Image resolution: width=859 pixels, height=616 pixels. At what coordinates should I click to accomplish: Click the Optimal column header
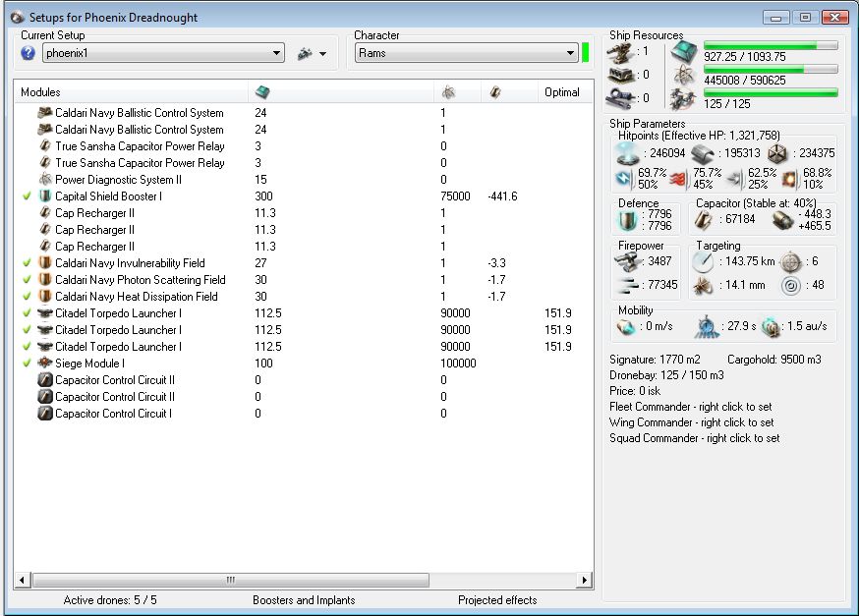click(x=561, y=92)
